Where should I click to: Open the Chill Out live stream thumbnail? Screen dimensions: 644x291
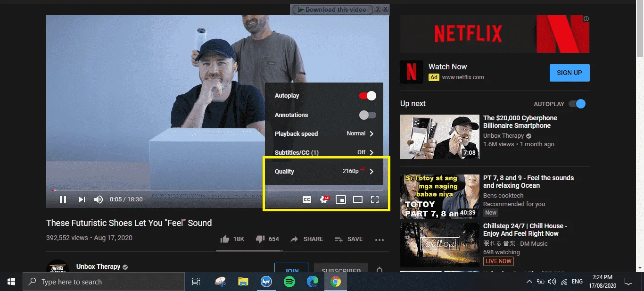tap(439, 245)
